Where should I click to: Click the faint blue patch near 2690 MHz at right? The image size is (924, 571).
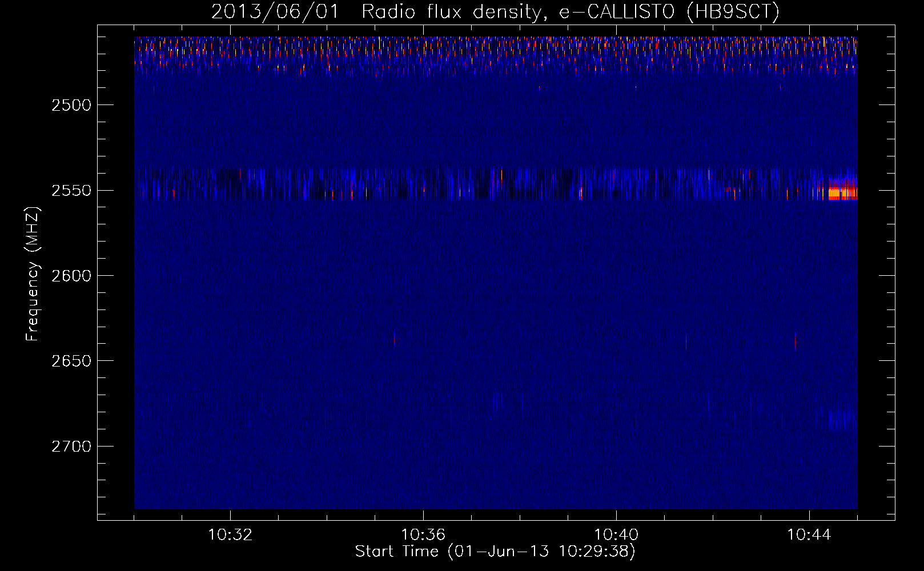[842, 420]
